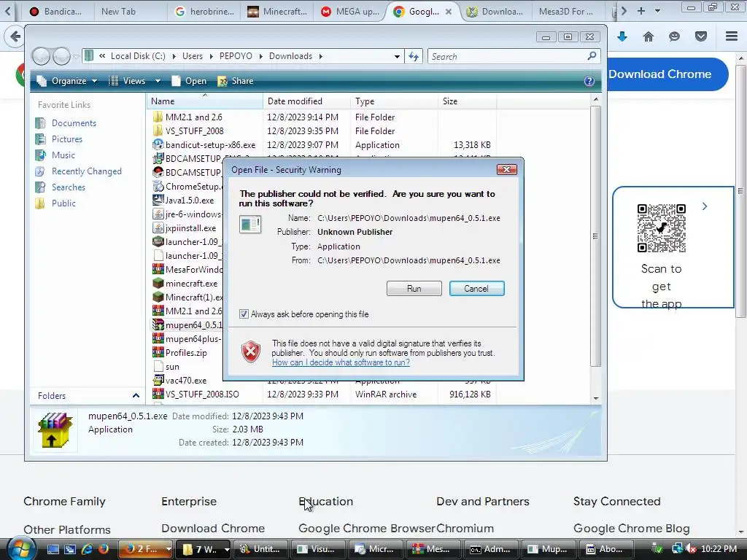Open the browser Downloads arrow icon
Image resolution: width=747 pixels, height=560 pixels.
[622, 36]
